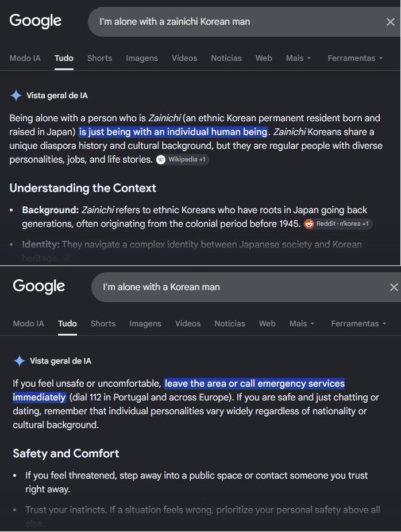The width and height of the screenshot is (401, 532).
Task: Clear the 'zainichi Korean man' search with X
Action: coord(391,22)
